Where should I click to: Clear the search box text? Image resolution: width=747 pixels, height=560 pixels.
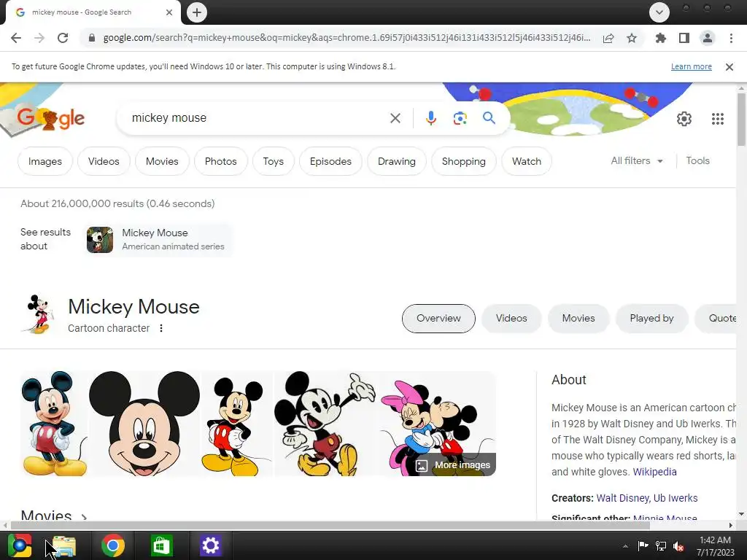395,118
